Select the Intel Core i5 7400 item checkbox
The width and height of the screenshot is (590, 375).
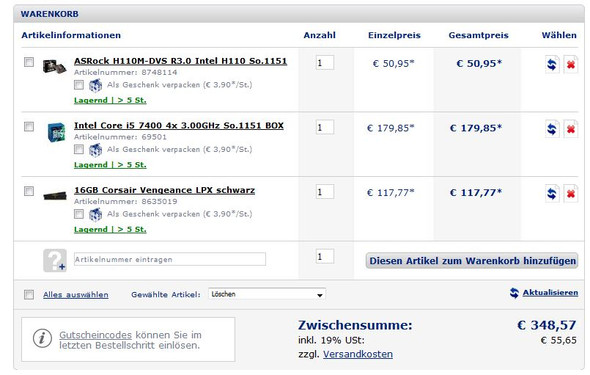[29, 126]
